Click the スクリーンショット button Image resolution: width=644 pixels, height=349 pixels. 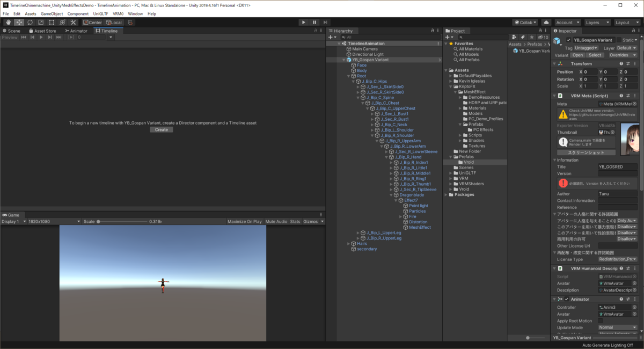point(586,152)
